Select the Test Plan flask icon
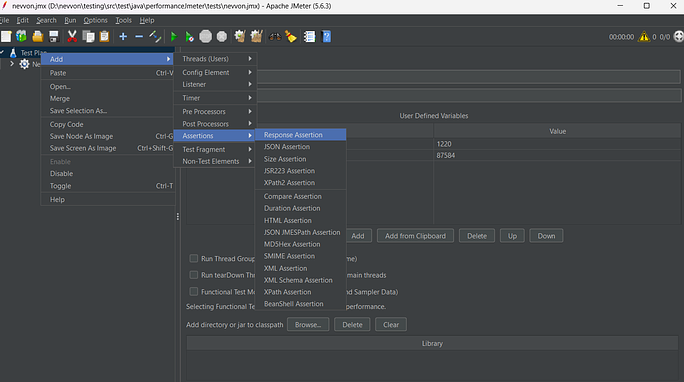 pyautogui.click(x=13, y=53)
